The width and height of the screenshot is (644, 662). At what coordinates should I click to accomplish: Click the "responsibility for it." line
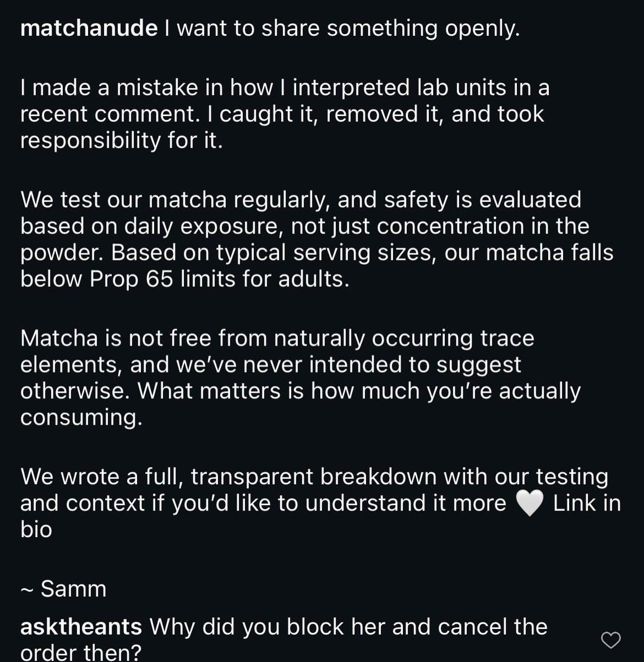point(121,140)
